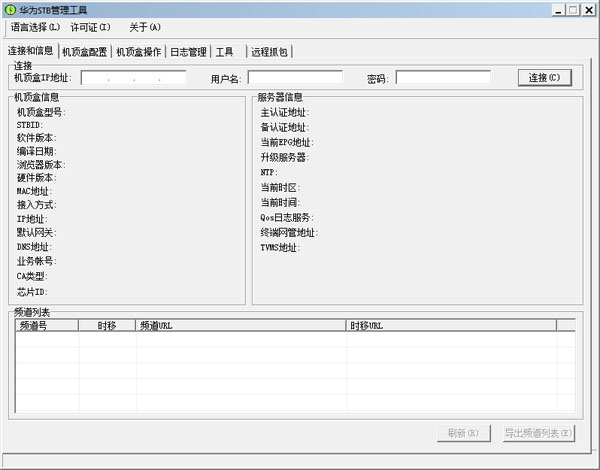Viewport: 600px width, 470px height.
Task: Click the DNS地址 label
Action: (x=34, y=247)
